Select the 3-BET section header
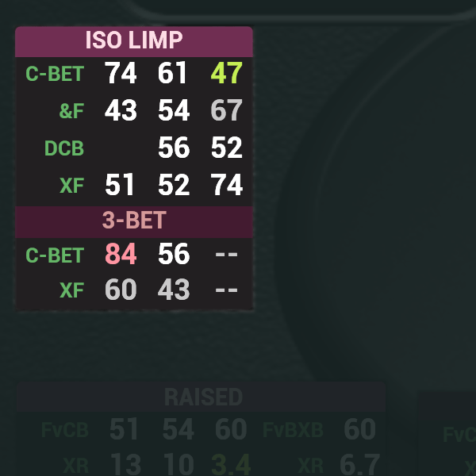 pos(134,221)
